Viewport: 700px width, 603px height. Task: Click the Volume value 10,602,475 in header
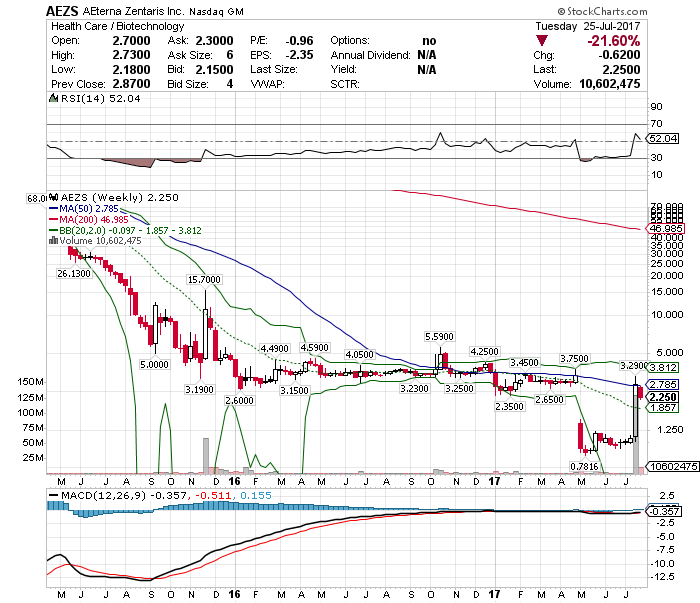(x=610, y=84)
